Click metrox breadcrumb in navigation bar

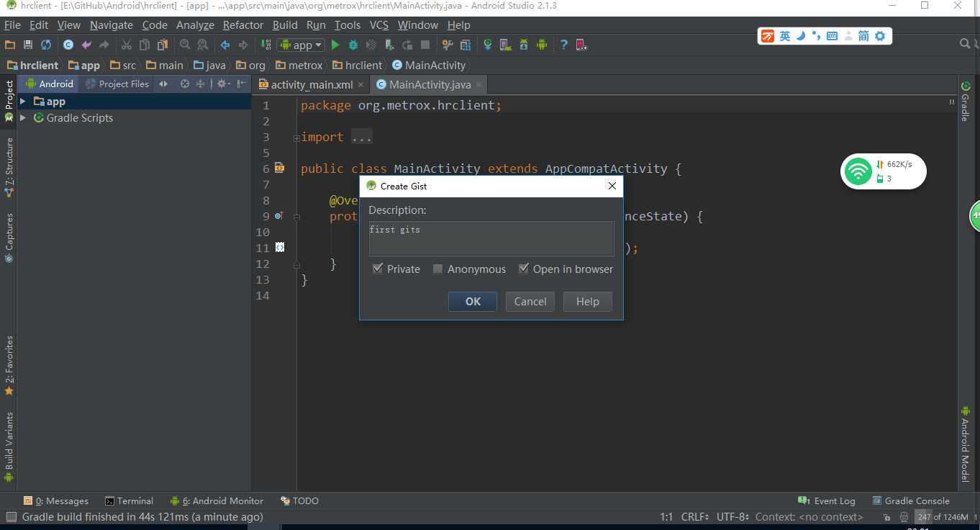[x=300, y=65]
